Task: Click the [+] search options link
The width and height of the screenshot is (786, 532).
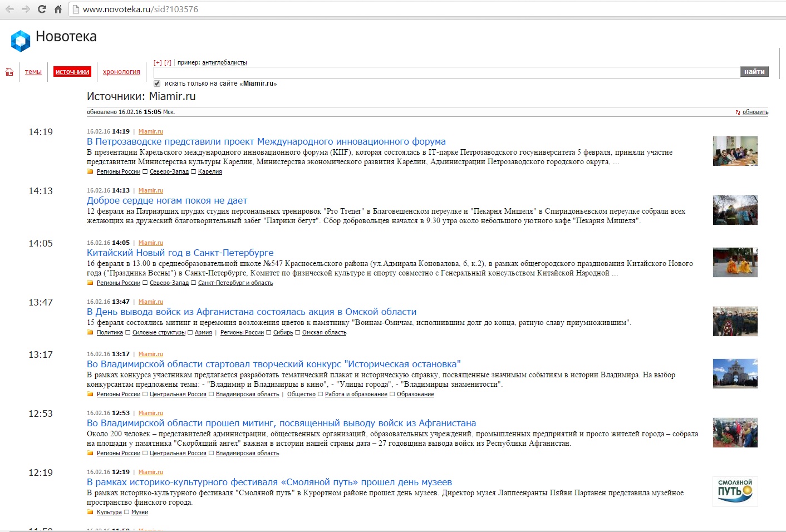Action: (158, 62)
